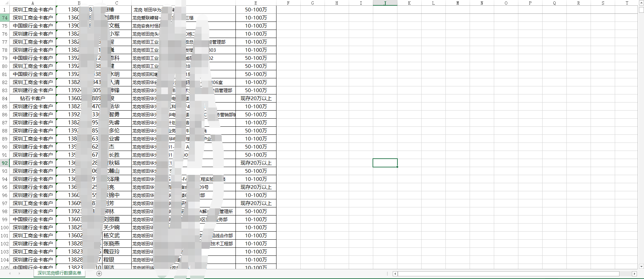Viewport: 644px width, 279px height.
Task: Select row 74 header
Action: coord(5,18)
